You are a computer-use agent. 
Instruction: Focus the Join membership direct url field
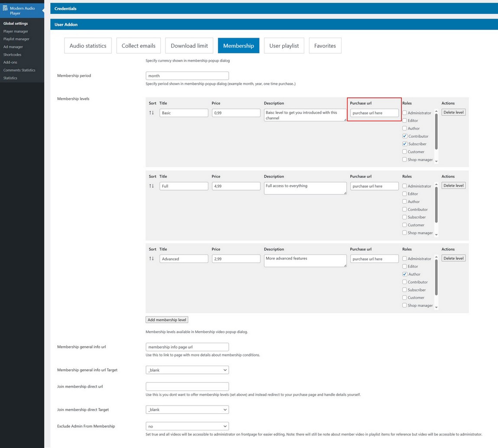pos(187,386)
